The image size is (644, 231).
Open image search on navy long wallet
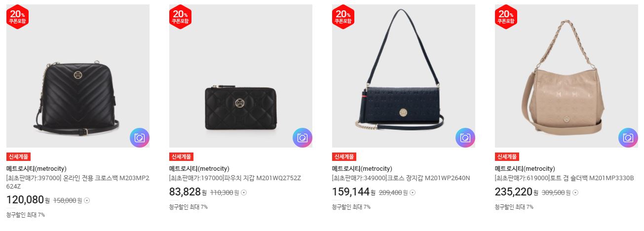point(465,138)
